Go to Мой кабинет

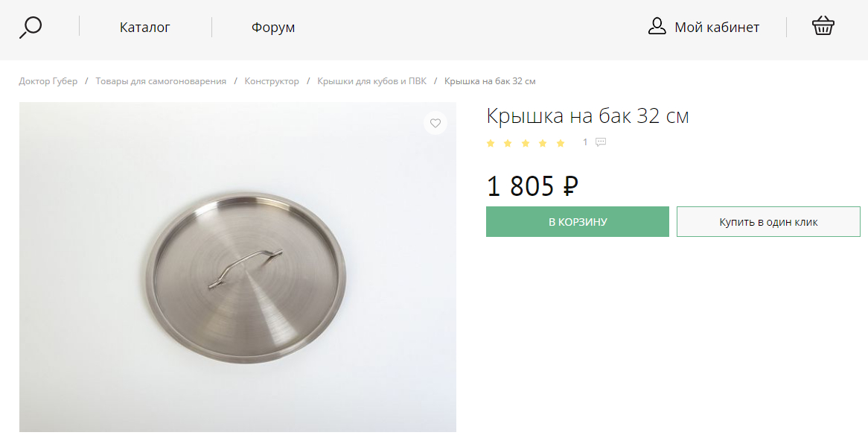717,27
